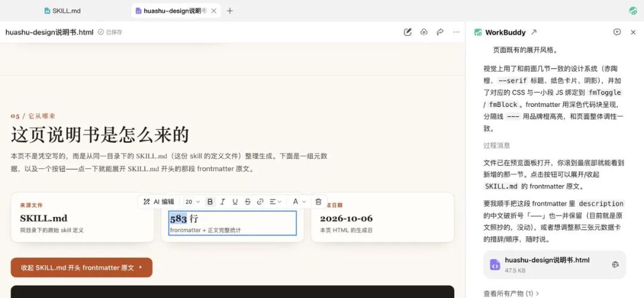Click the 来源文件 card label

pyautogui.click(x=31, y=205)
